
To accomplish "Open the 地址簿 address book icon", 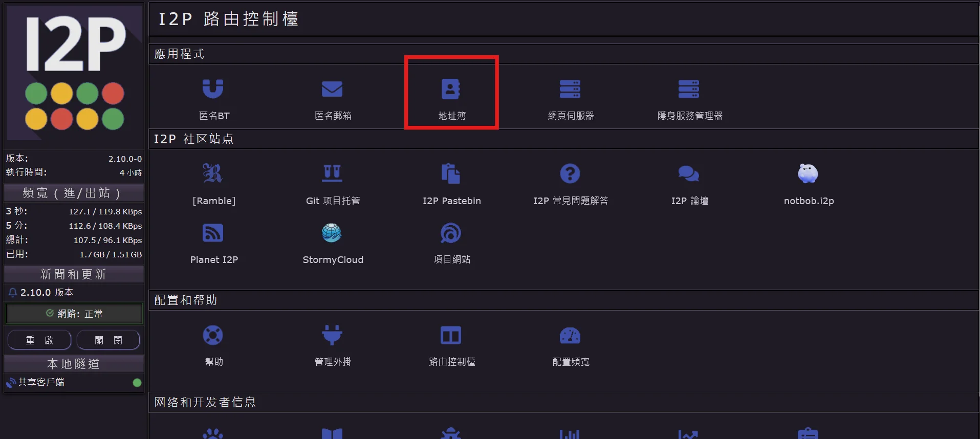I will [x=451, y=90].
